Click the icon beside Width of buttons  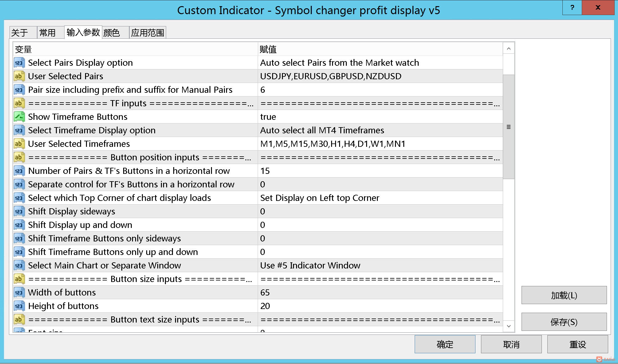click(19, 292)
